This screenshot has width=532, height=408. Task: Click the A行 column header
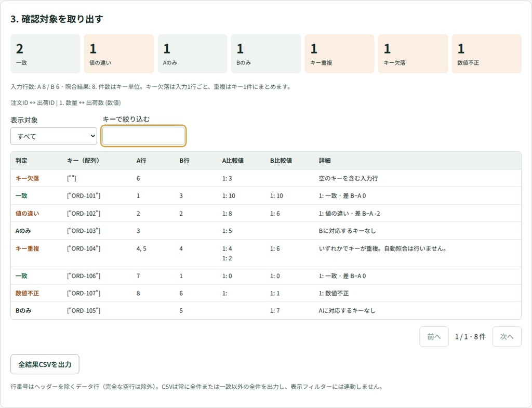[x=141, y=161]
